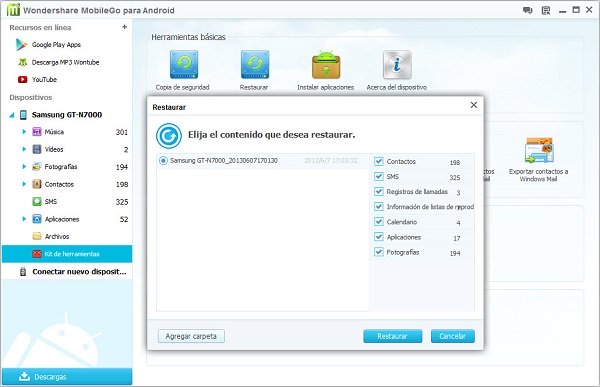Viewport: 600px width, 387px height.
Task: Add a new online resource with plus
Action: click(x=124, y=27)
